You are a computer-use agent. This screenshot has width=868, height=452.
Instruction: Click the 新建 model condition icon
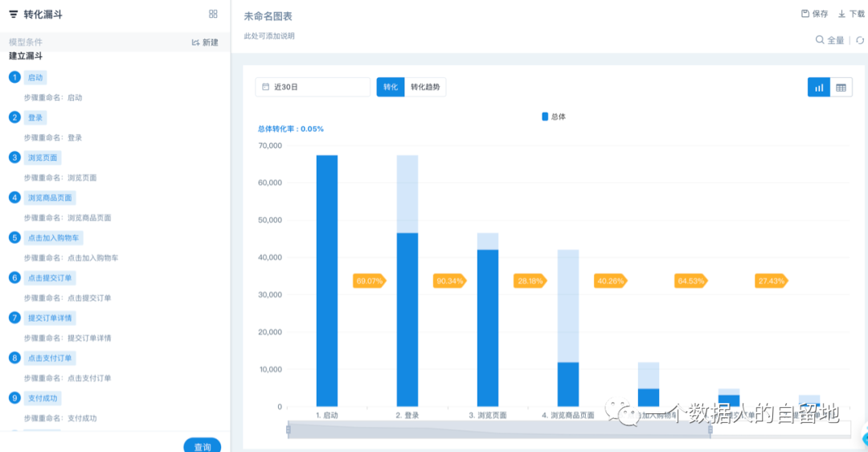point(196,43)
